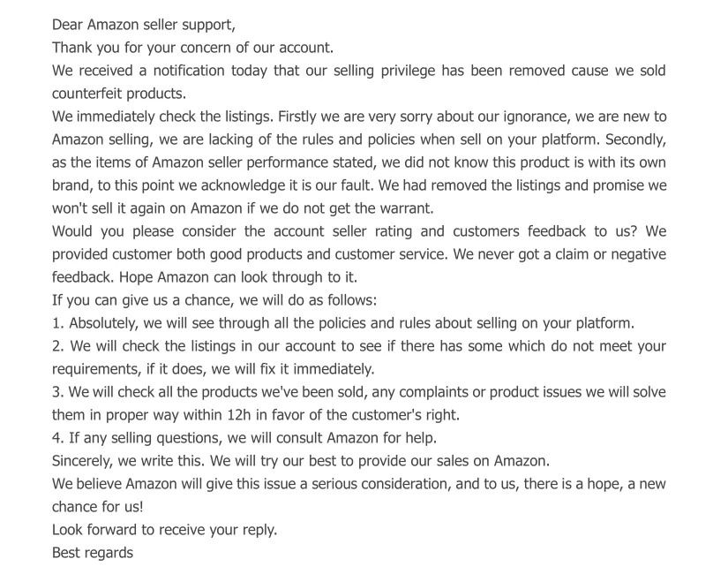Click numbered item 2 "We will check the listings"
Image resolution: width=728 pixels, height=574 pixels.
click(359, 358)
